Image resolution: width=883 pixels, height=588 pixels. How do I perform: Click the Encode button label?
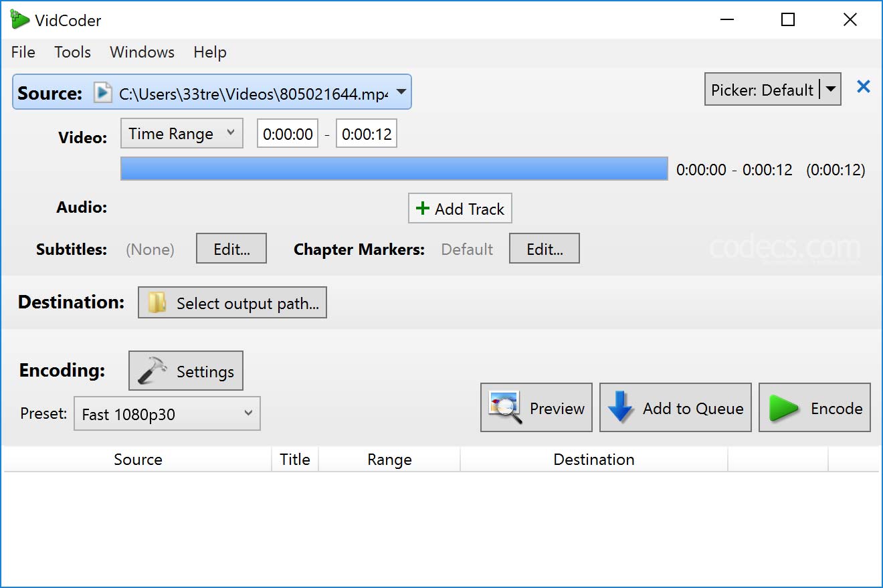pyautogui.click(x=837, y=408)
